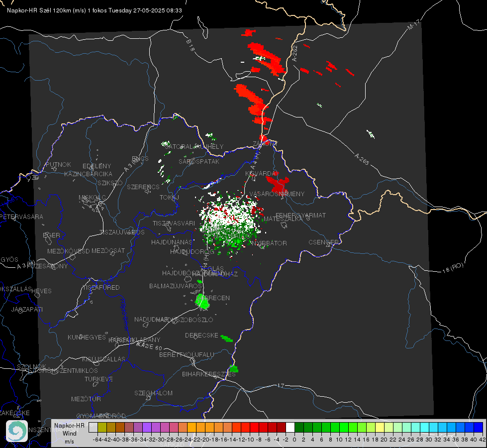Image resolution: width=487 pixels, height=448 pixels.
Task: Click the NYÍRBÁTOR town label
Action: pos(269,243)
